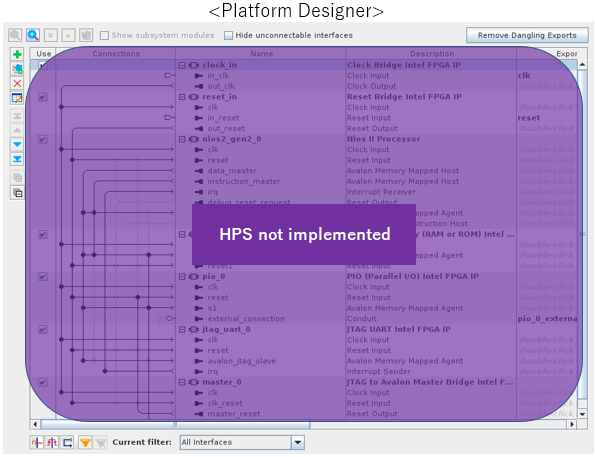
Task: Enable Show subsystem modules checkbox
Action: 104,35
